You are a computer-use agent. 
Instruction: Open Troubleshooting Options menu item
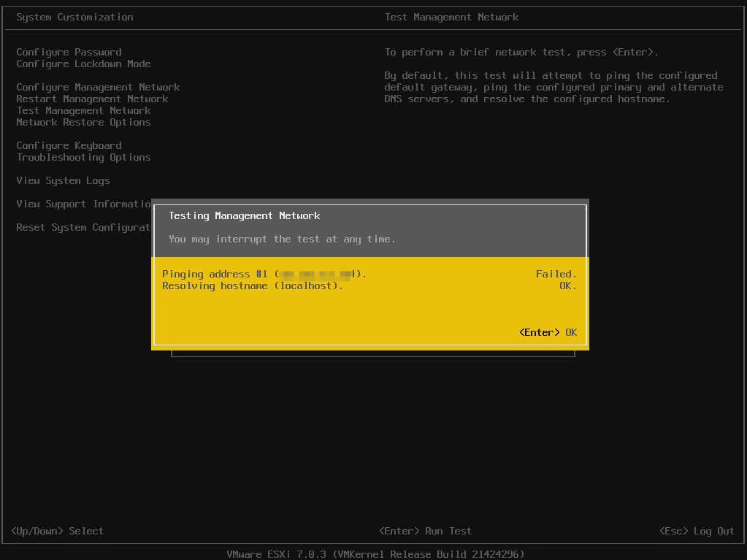tap(83, 157)
